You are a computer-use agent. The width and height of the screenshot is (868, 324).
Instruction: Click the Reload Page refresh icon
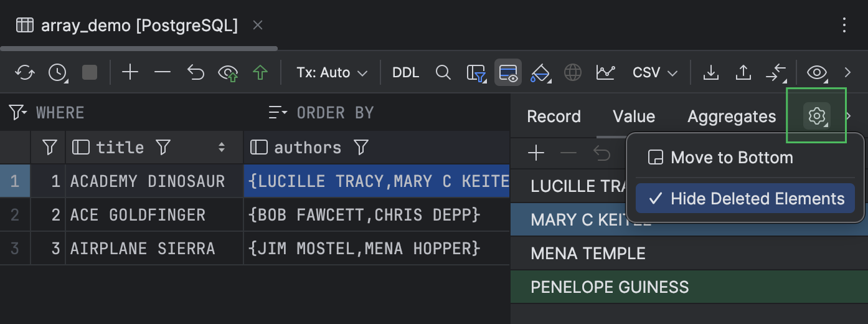[25, 72]
